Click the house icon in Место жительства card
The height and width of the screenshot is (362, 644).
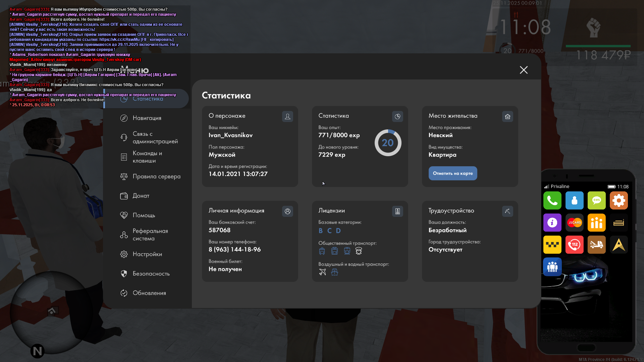[507, 116]
